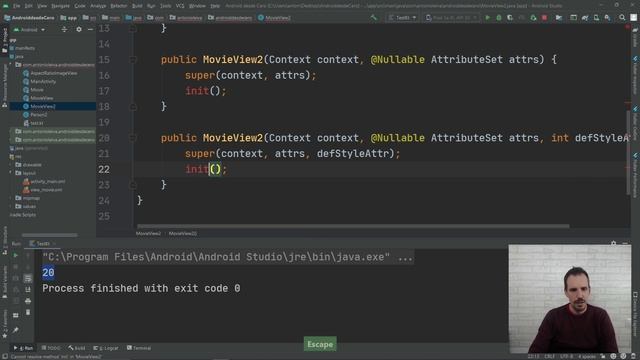Screen dimensions: 640x360
Task: Select MovieView2 in project tree
Action: [42, 106]
